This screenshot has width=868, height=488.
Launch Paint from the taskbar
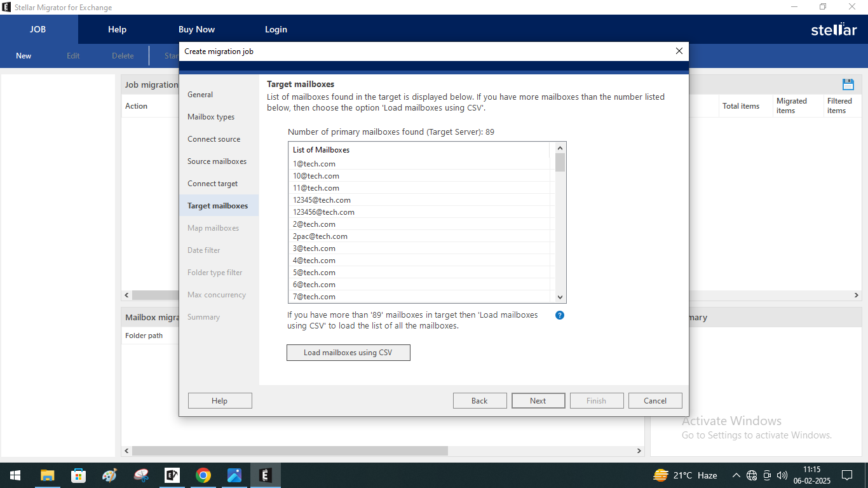(x=110, y=475)
